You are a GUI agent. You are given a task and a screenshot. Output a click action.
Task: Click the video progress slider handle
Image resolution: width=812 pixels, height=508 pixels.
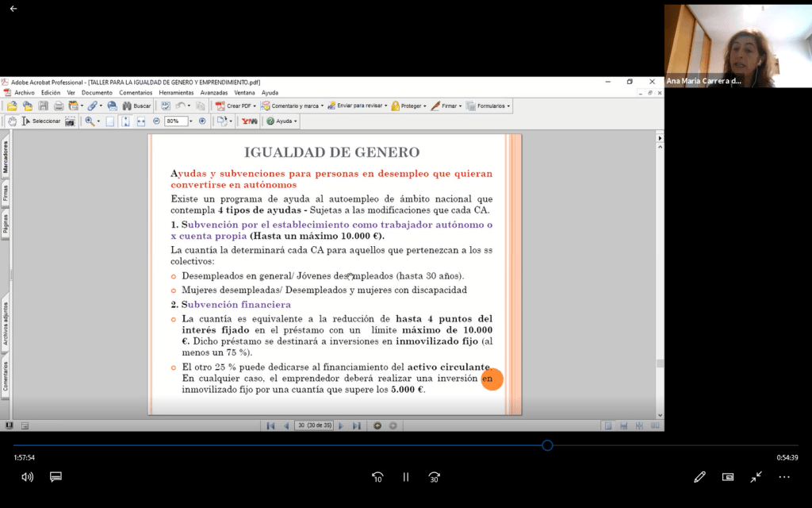tap(547, 445)
